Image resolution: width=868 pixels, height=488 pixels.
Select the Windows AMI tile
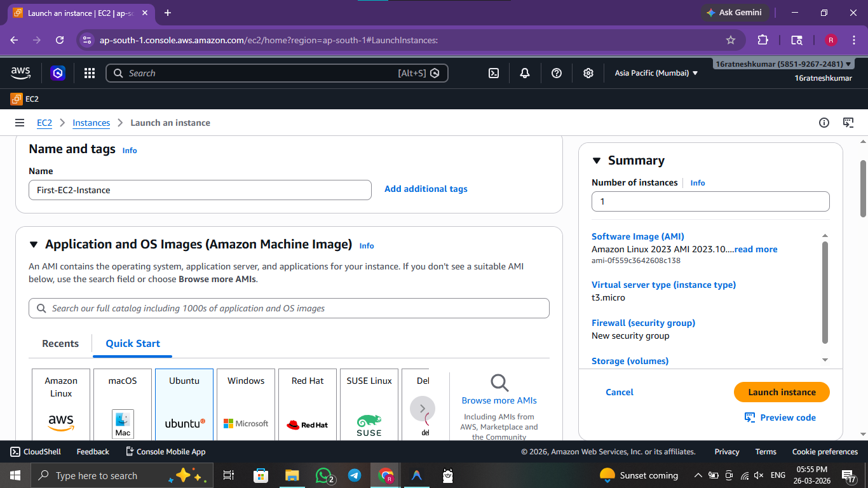246,404
